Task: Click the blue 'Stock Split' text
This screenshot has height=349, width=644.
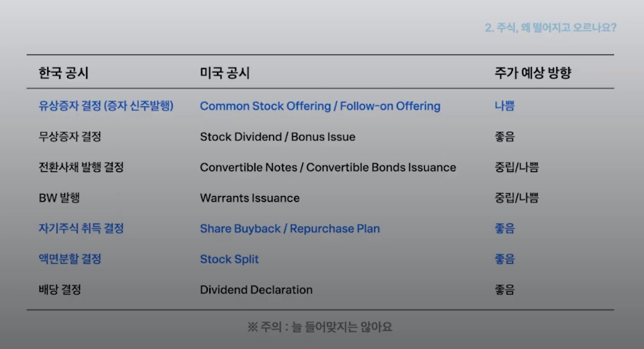Action: tap(229, 259)
